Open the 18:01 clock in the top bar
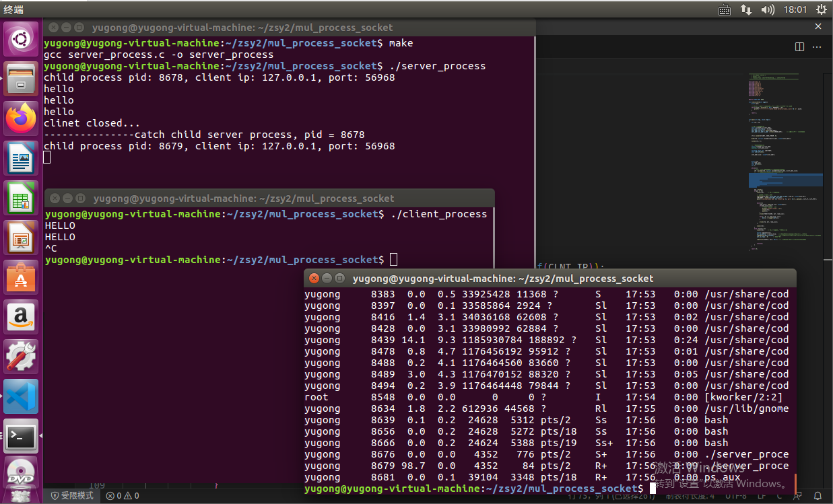Image resolution: width=833 pixels, height=504 pixels. click(x=793, y=9)
